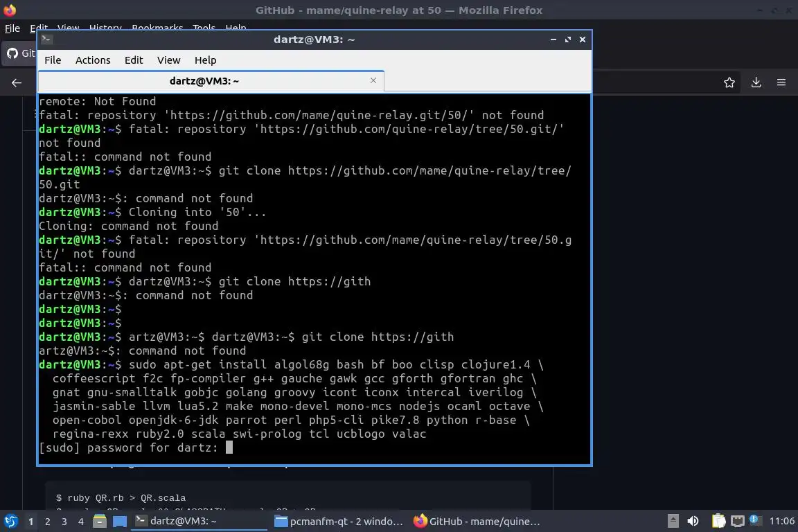The height and width of the screenshot is (532, 798).
Task: Click the 'Cloning into '50'...' line
Action: pos(152,212)
